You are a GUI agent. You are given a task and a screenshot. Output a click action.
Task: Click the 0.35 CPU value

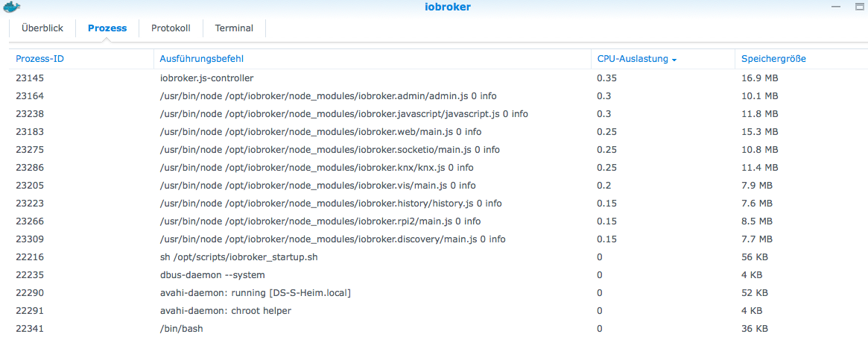(x=606, y=78)
